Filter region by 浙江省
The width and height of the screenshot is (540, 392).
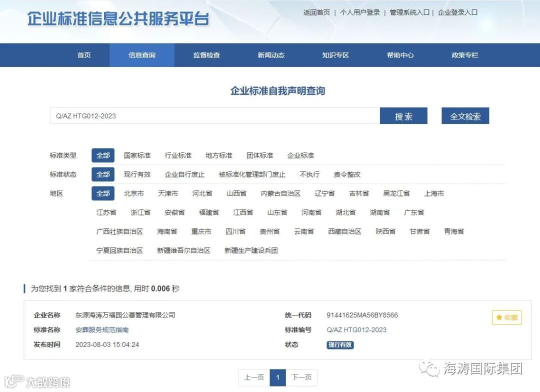click(x=140, y=212)
